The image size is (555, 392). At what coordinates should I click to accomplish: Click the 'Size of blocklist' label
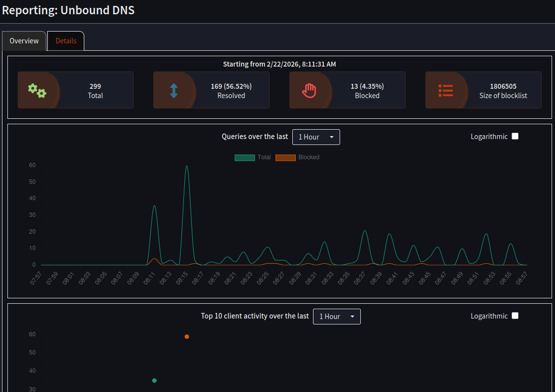click(x=503, y=96)
